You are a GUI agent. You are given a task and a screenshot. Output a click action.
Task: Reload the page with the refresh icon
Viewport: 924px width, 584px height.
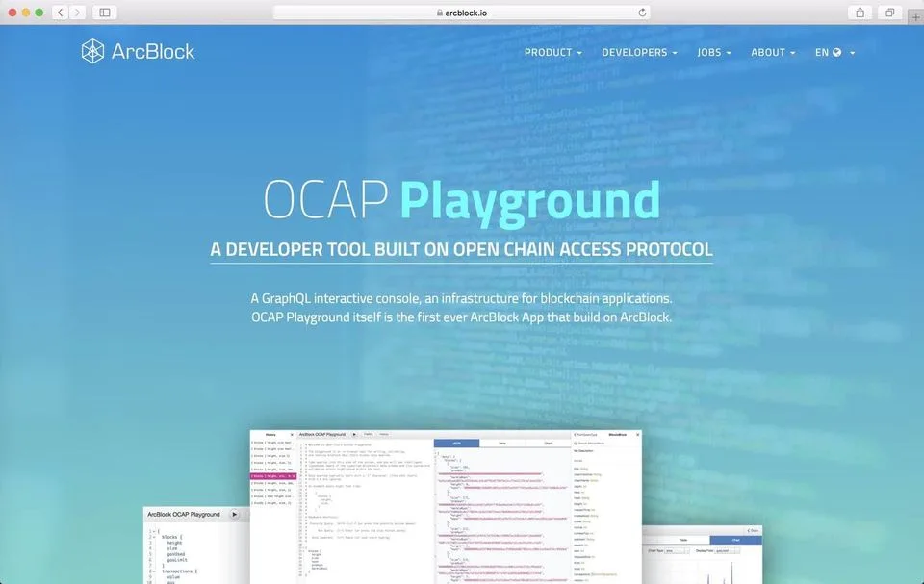pos(642,13)
